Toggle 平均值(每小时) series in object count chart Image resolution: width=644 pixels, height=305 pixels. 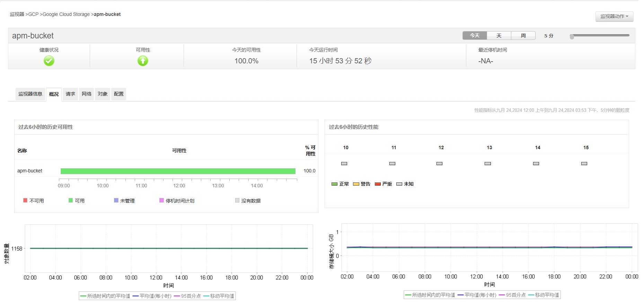[152, 296]
